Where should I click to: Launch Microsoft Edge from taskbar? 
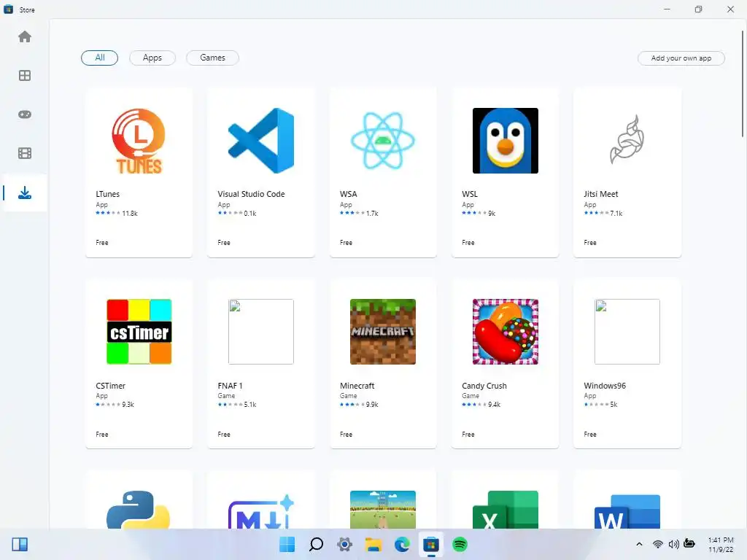tap(402, 544)
